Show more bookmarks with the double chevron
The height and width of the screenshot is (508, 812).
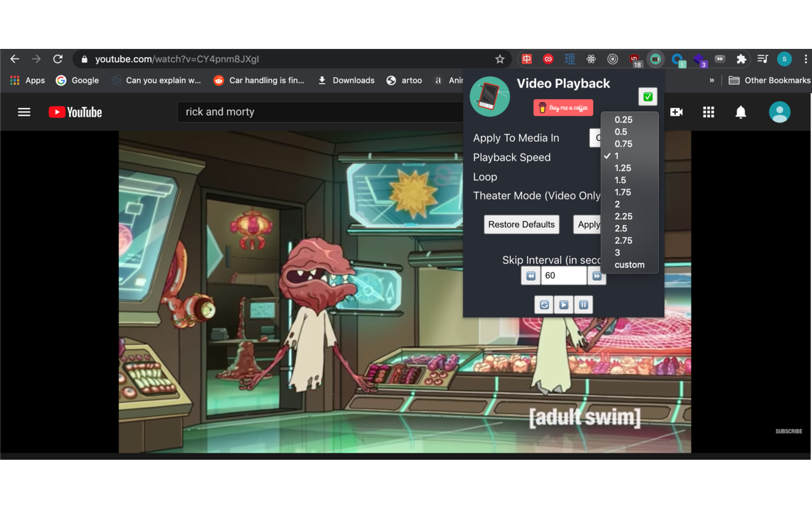point(712,81)
